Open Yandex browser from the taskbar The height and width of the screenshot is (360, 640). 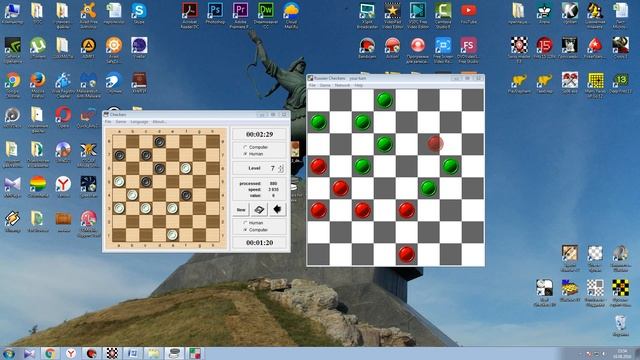click(71, 353)
